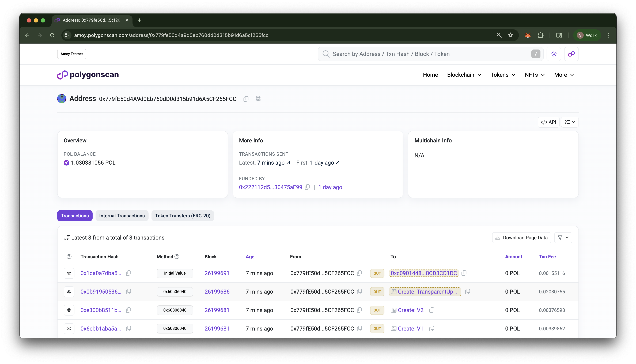The image size is (636, 364).
Task: Copy transaction hash 0x6ebb1aba5a
Action: point(128,328)
